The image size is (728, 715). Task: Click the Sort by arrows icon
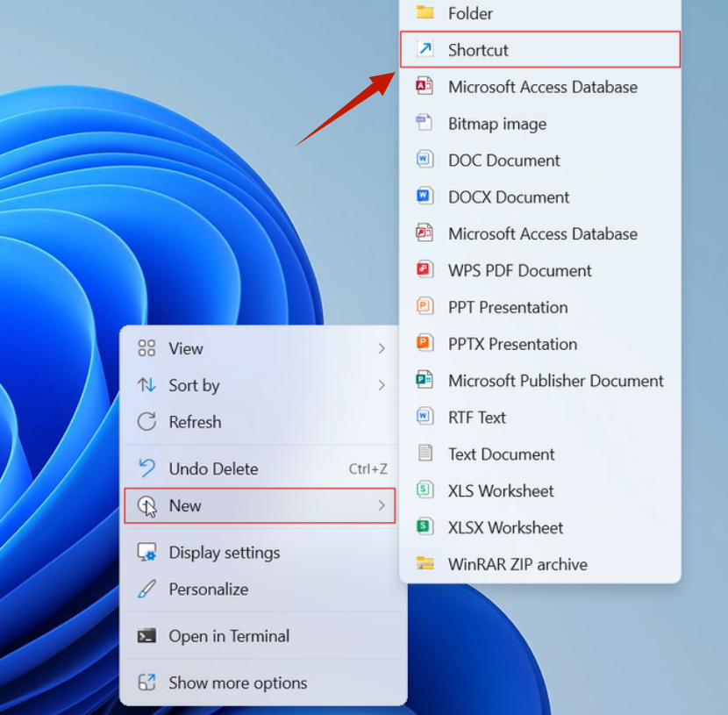point(146,385)
